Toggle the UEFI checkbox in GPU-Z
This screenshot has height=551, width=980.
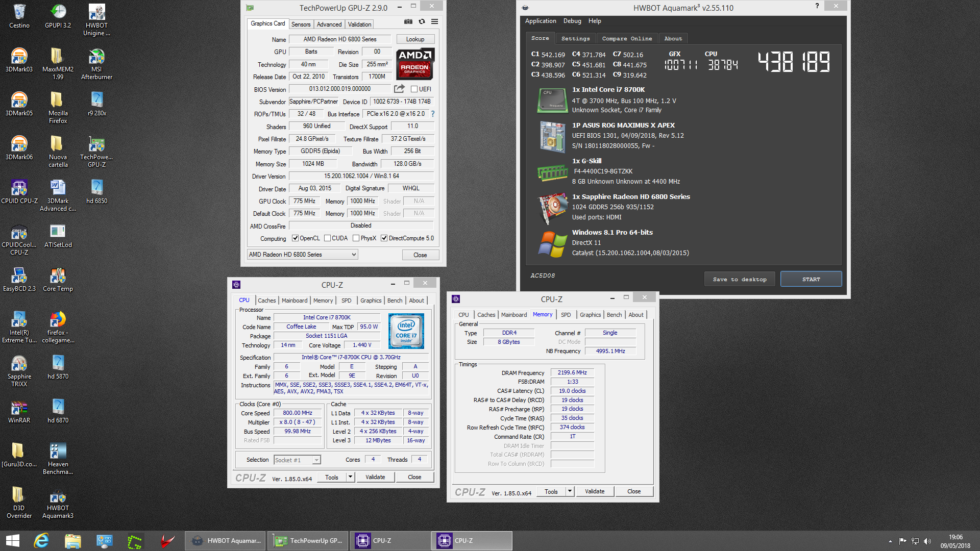[414, 89]
